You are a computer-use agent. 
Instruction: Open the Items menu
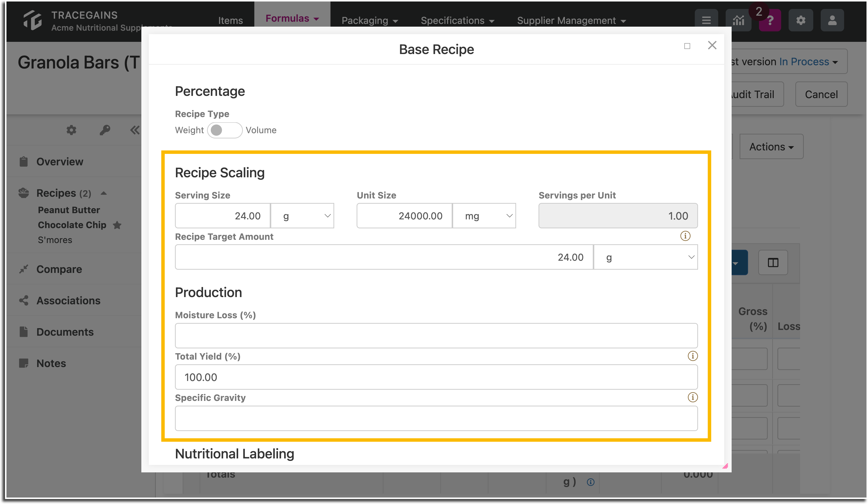click(x=230, y=20)
